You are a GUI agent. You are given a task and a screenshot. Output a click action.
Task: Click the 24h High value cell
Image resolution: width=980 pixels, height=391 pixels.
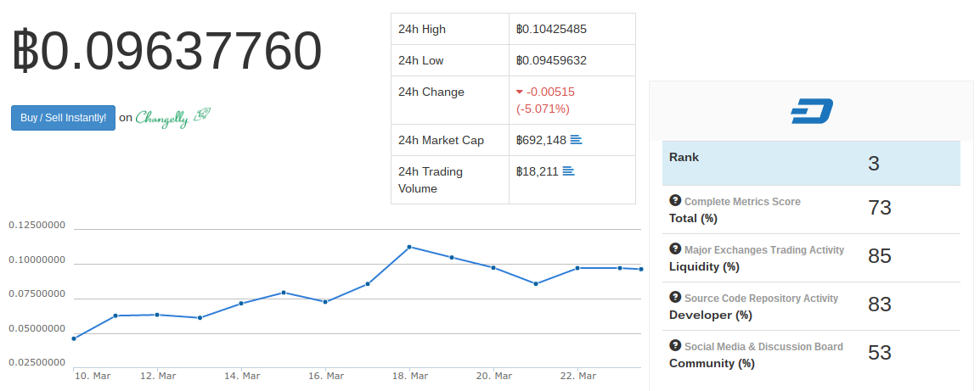pyautogui.click(x=572, y=29)
